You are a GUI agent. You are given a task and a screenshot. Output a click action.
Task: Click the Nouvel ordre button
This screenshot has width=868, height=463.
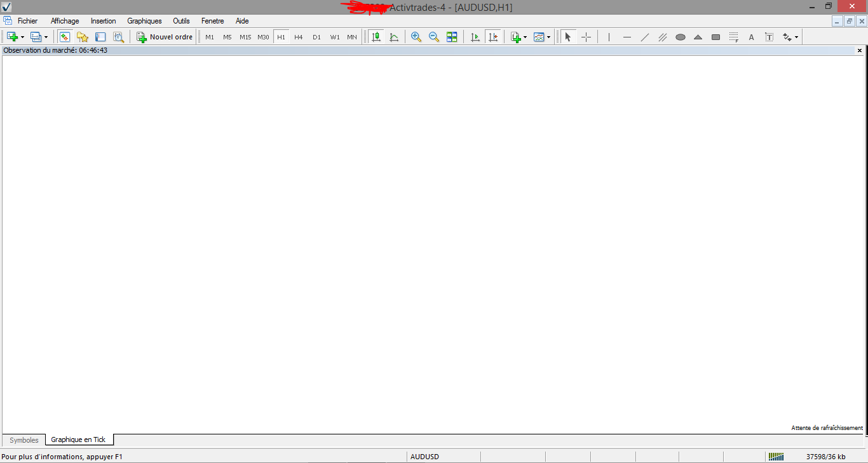pos(165,37)
